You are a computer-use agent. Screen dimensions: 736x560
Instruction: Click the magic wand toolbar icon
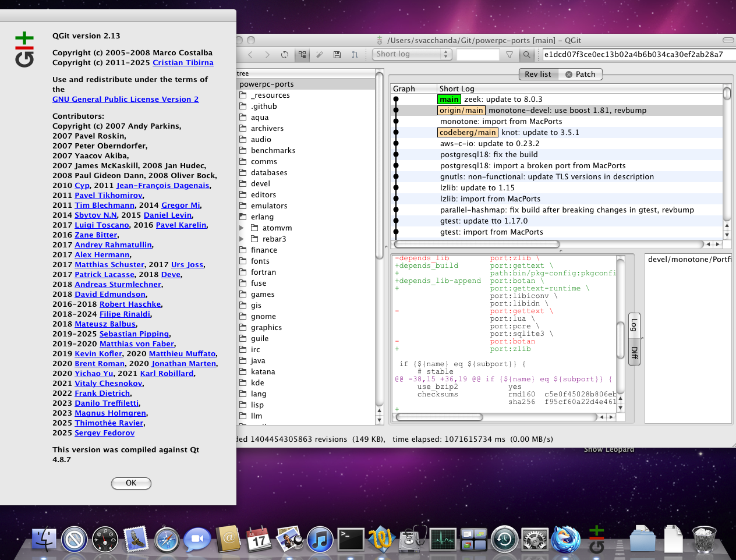[319, 55]
